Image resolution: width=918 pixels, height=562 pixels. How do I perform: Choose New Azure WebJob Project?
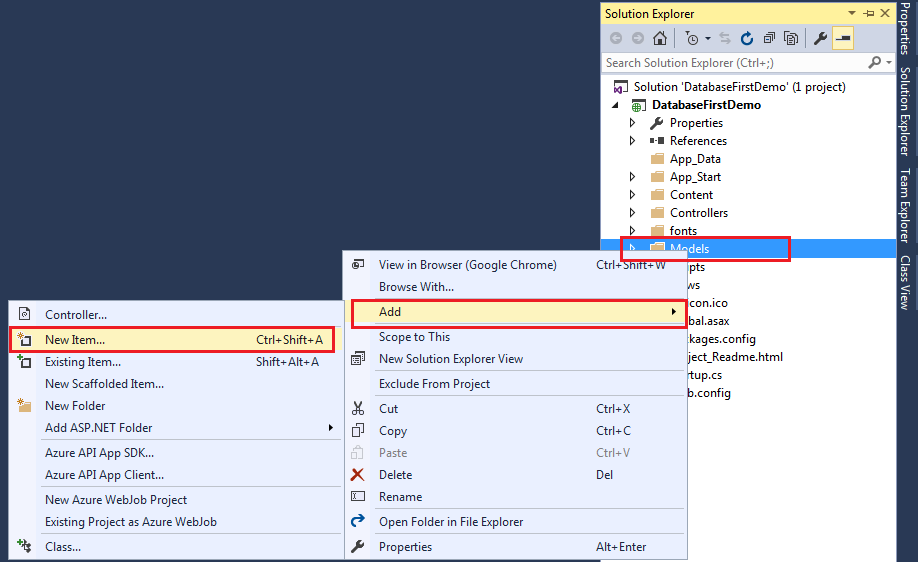pos(176,500)
